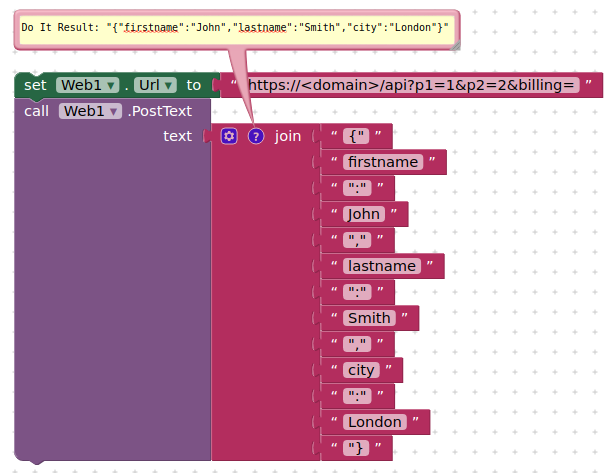
Task: Toggle the join block comment question-mark icon
Action: [256, 136]
